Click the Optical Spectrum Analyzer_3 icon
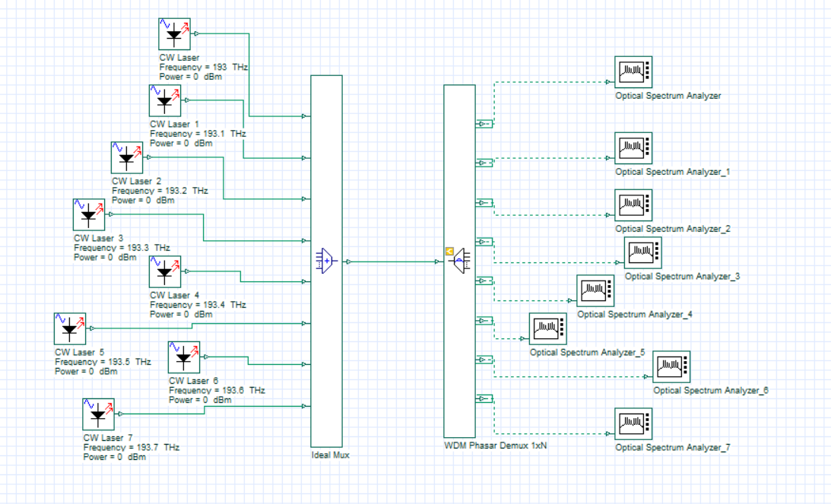The image size is (831, 504). tap(642, 253)
